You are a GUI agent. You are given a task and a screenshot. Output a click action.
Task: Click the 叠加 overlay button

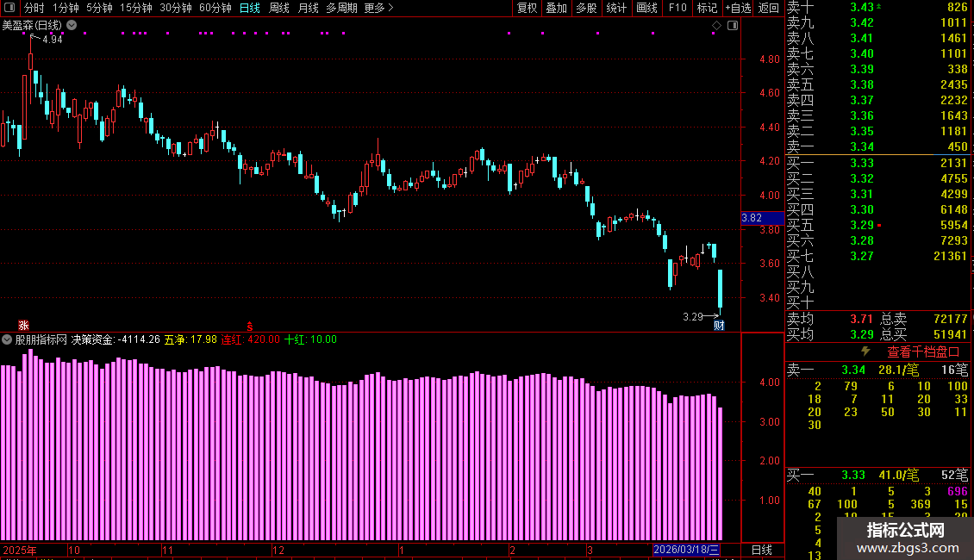(557, 8)
